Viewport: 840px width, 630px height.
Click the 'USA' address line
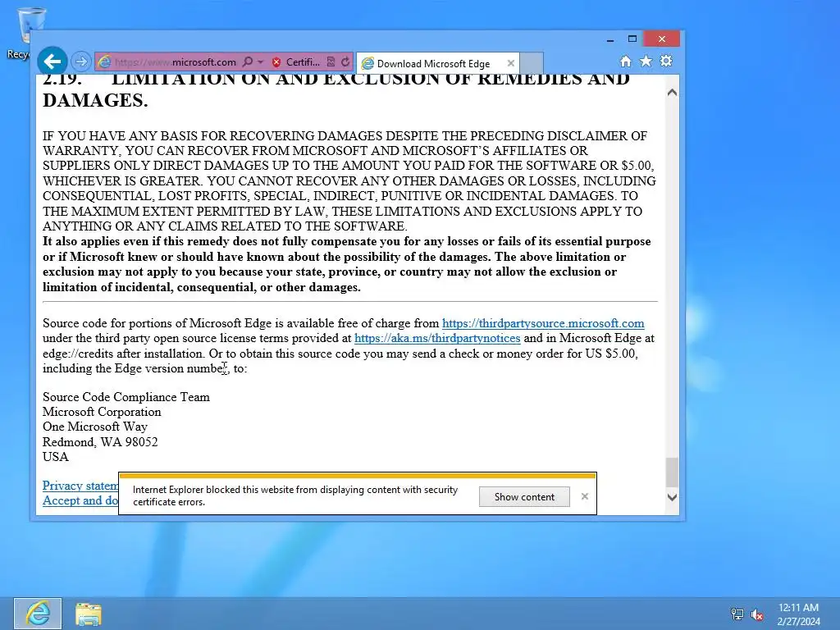(x=56, y=457)
